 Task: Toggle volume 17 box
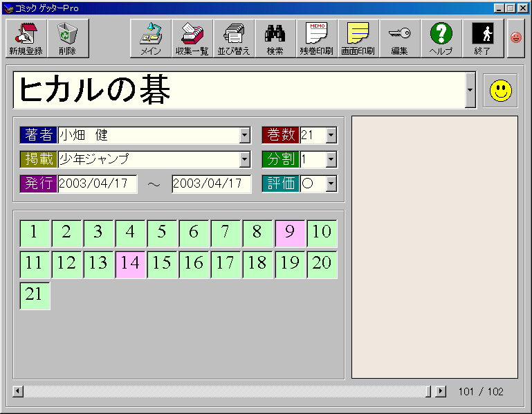pyautogui.click(x=226, y=264)
